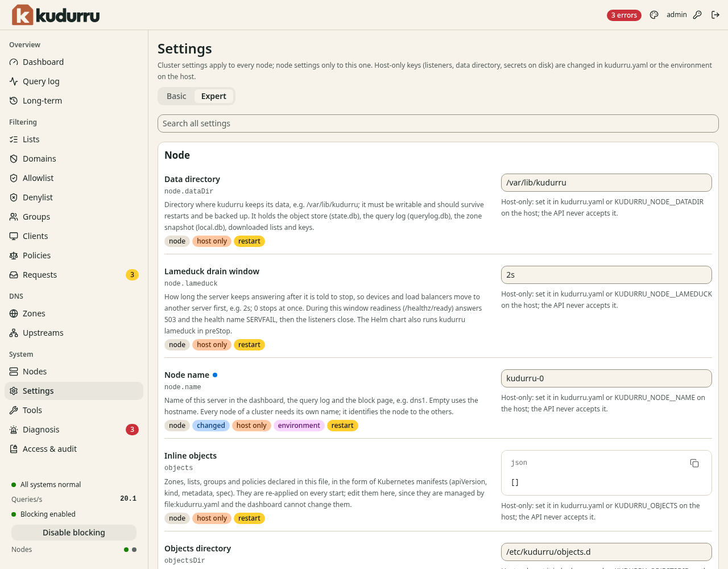The height and width of the screenshot is (569, 728).
Task: Open the Query log page
Action: 74,81
